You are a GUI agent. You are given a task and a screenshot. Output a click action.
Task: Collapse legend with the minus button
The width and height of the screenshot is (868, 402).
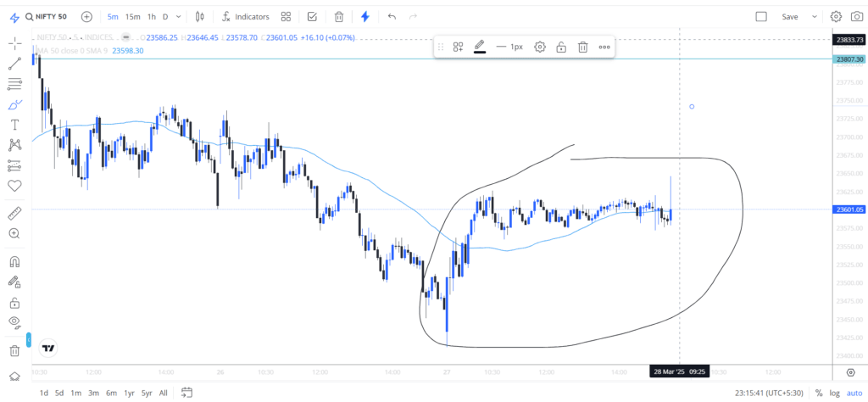click(x=126, y=37)
